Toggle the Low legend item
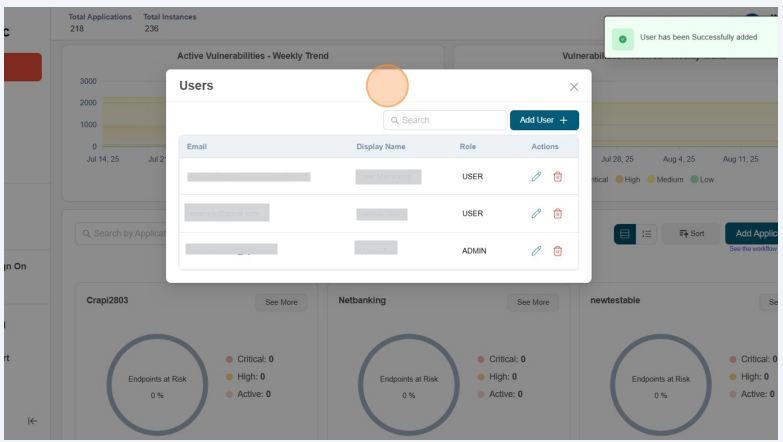783x442 pixels. pyautogui.click(x=702, y=179)
